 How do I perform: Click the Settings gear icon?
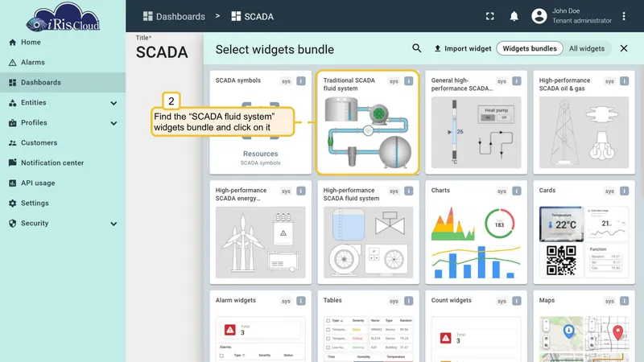(x=13, y=204)
